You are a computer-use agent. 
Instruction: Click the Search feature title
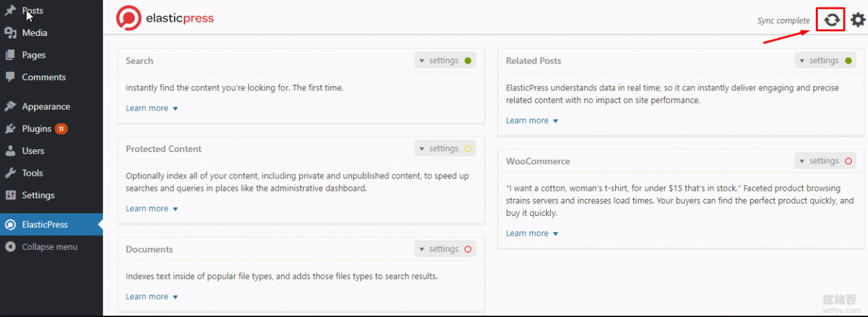pyautogui.click(x=139, y=60)
